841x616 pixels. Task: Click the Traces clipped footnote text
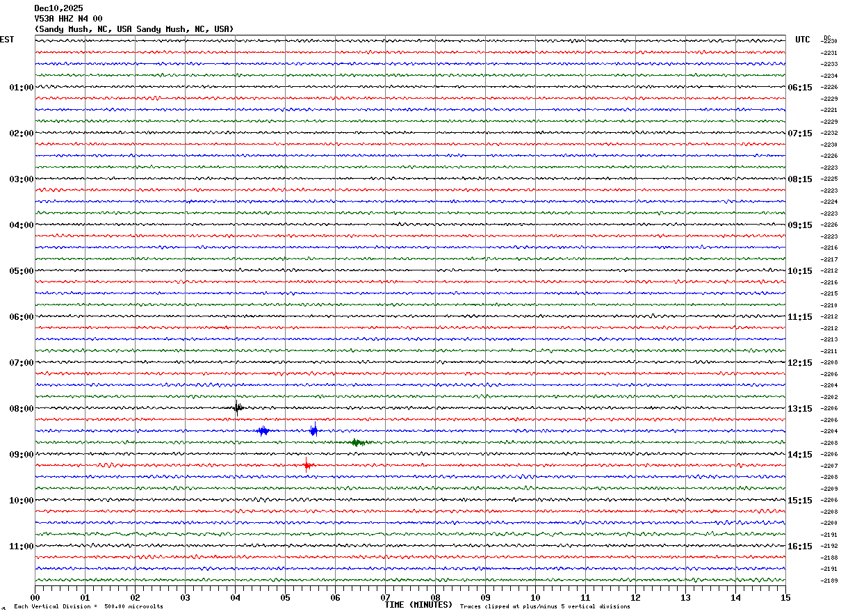coord(545,607)
